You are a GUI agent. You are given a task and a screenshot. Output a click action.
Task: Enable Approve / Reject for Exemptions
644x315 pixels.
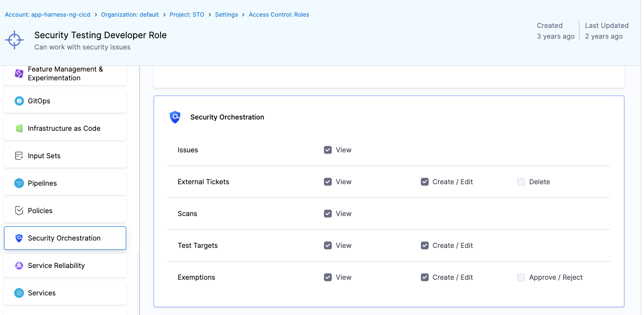click(521, 277)
